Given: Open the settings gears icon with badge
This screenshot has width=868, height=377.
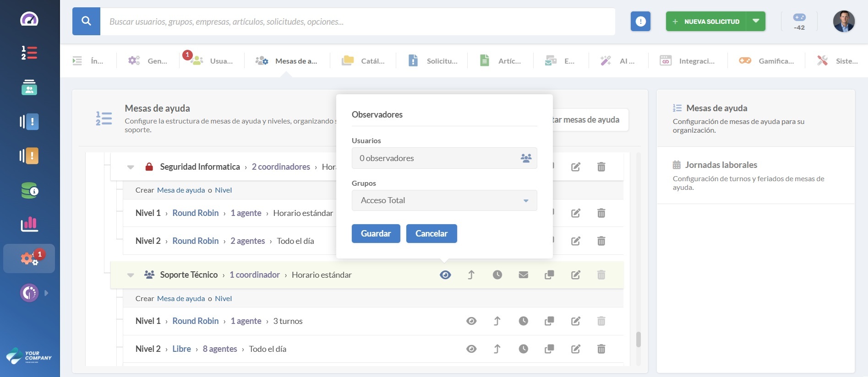Looking at the screenshot, I should pyautogui.click(x=29, y=259).
